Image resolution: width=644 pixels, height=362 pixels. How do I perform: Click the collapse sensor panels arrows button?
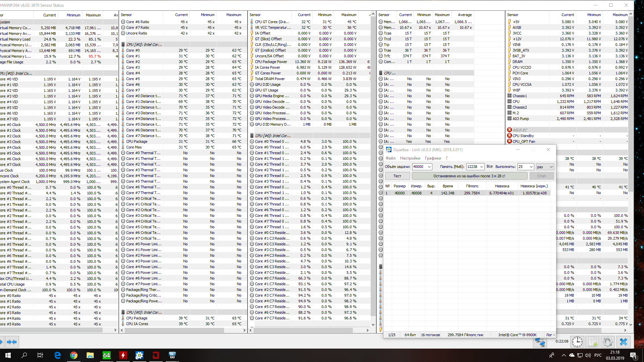pyautogui.click(x=12, y=342)
